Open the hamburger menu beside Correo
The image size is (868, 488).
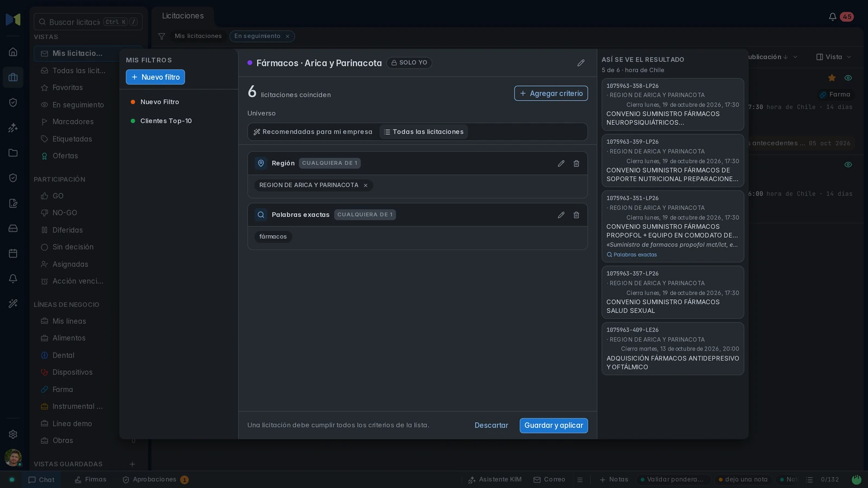point(580,480)
